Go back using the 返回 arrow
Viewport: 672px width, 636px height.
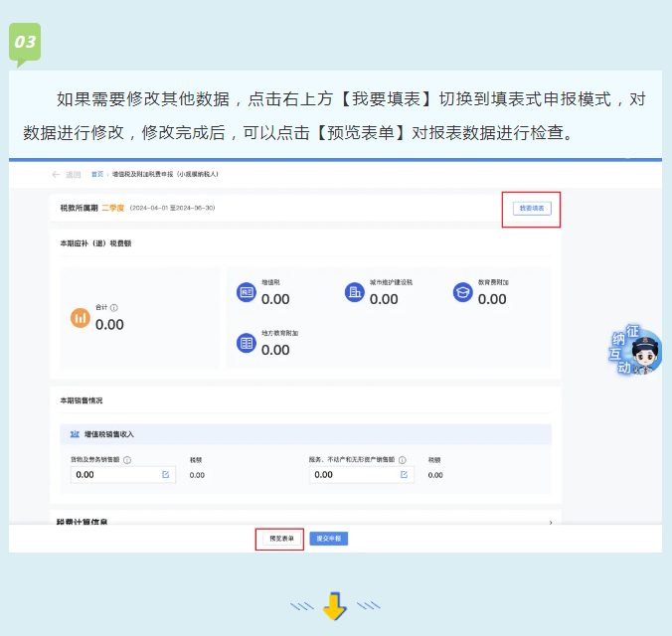pyautogui.click(x=57, y=174)
